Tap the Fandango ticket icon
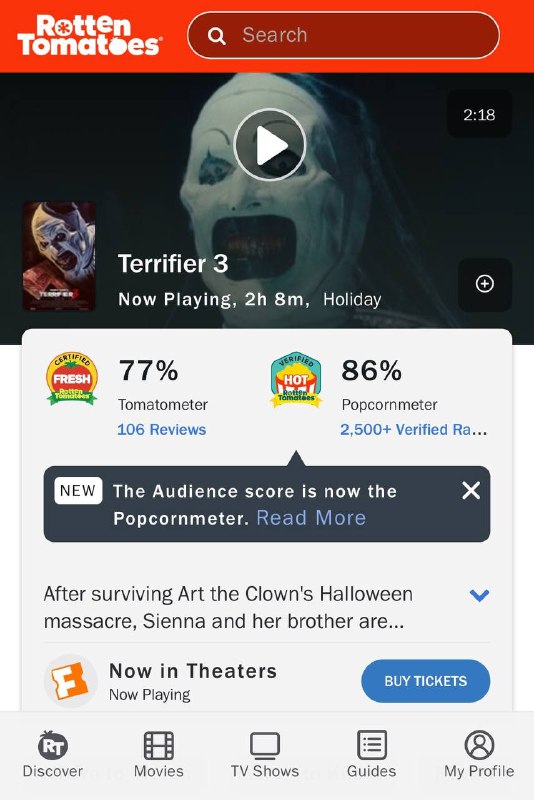The image size is (534, 800). [70, 681]
